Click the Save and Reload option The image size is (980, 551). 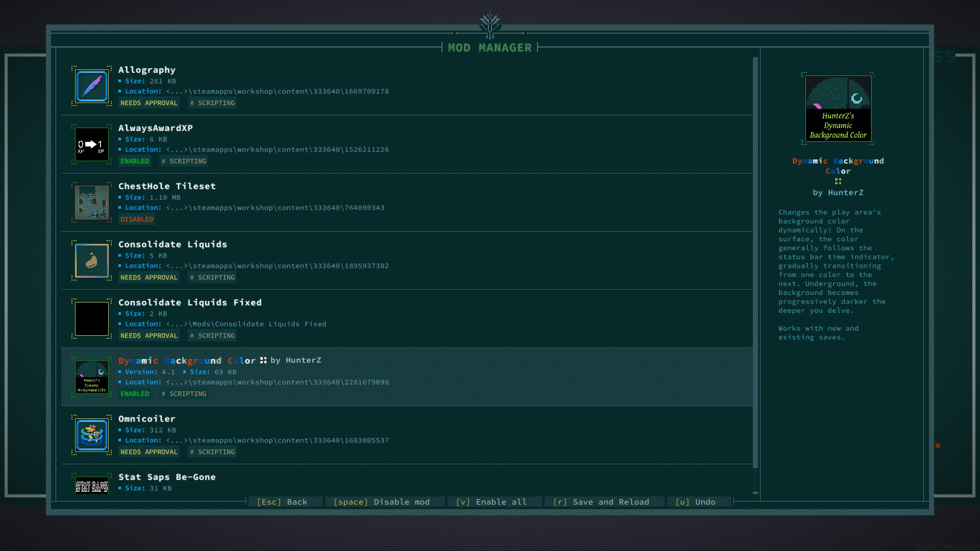coord(601,502)
